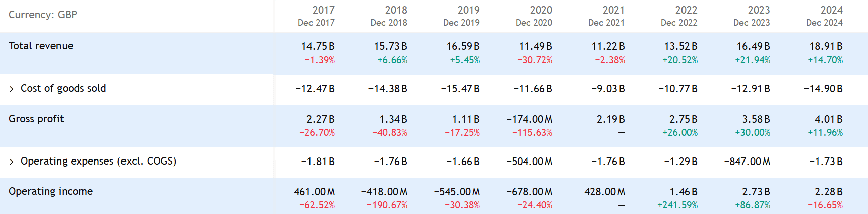Select the 2020 column header
868x214 pixels.
(x=541, y=10)
